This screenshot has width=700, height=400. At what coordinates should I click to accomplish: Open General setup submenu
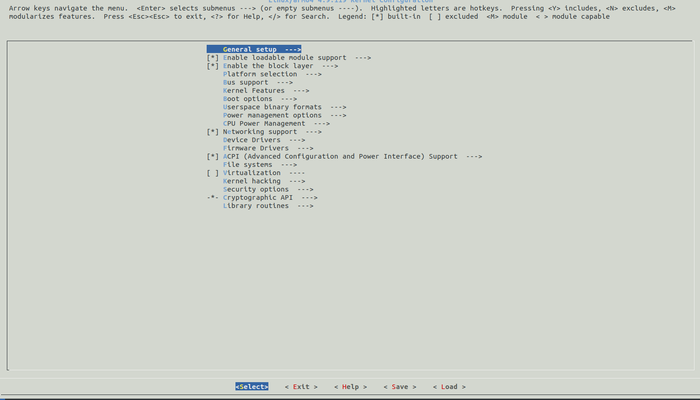(x=254, y=49)
